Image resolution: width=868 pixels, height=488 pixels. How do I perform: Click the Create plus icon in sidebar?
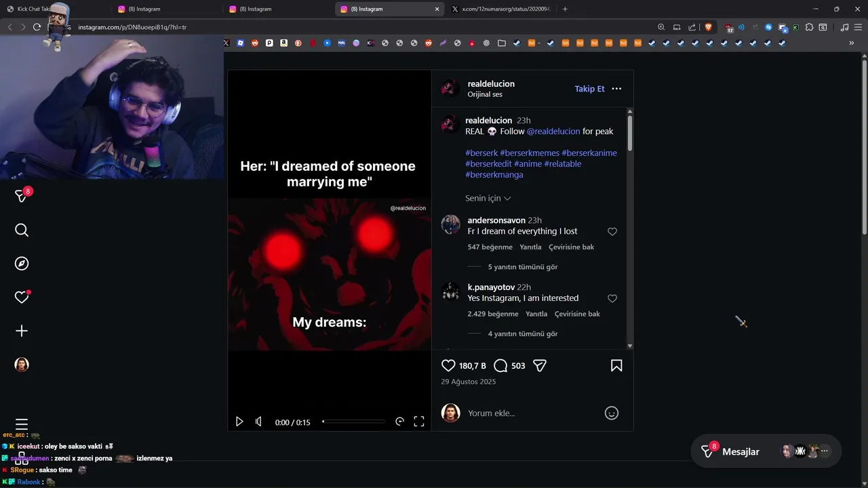(x=22, y=331)
